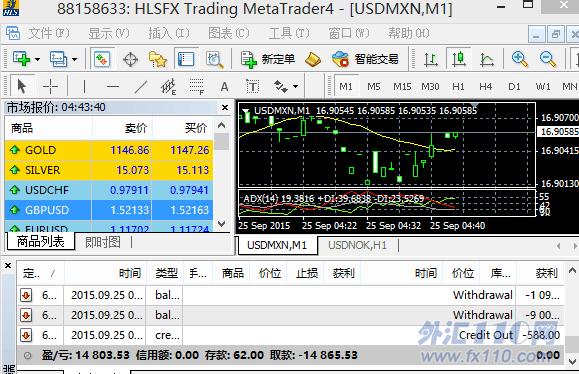Viewport: 579px width, 374px height.
Task: Select the text label 'A' drawing tool
Action: click(224, 87)
